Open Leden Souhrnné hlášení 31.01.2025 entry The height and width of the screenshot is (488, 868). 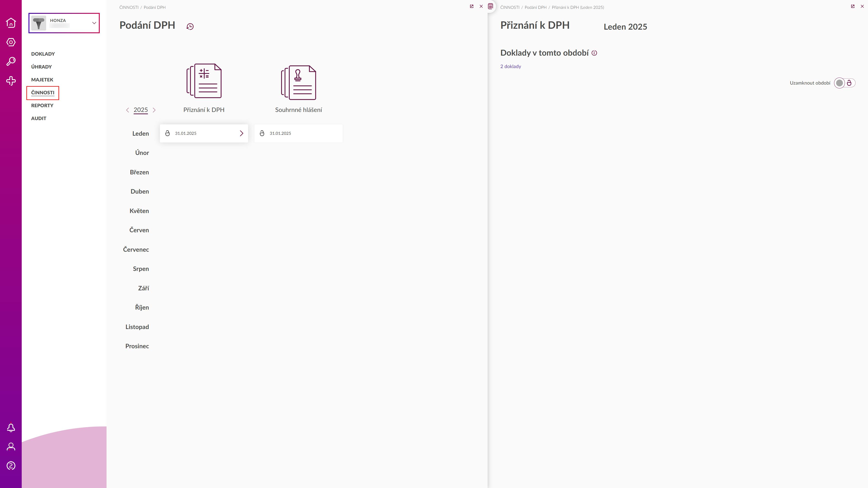coord(298,133)
